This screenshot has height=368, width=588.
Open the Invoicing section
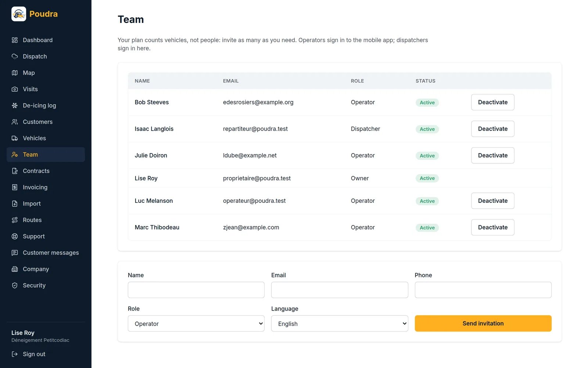[46, 187]
